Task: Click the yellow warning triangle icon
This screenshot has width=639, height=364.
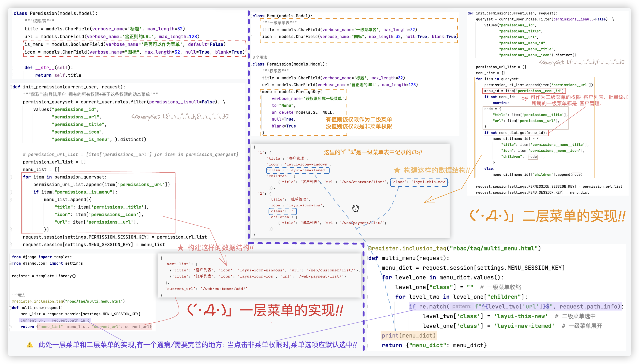Action: [x=29, y=345]
